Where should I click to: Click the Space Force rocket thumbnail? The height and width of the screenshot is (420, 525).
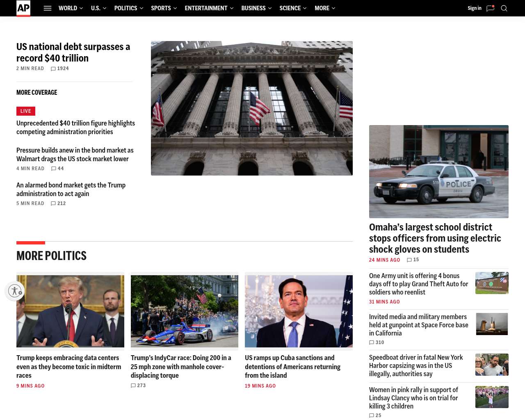[492, 324]
